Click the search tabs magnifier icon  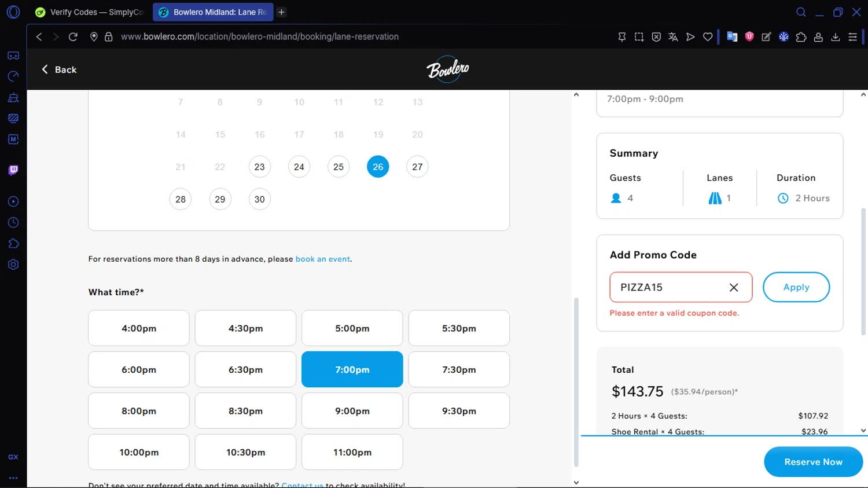(x=801, y=12)
